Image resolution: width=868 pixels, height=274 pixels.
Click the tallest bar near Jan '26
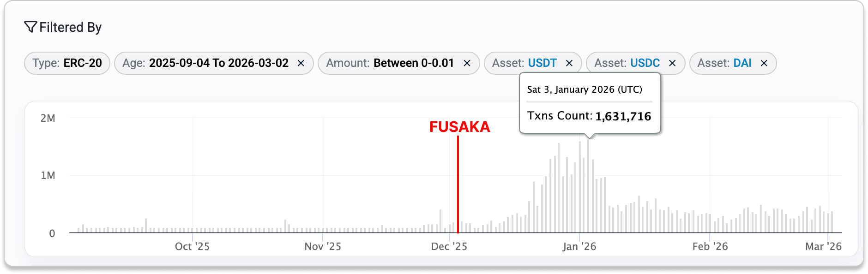(x=588, y=185)
